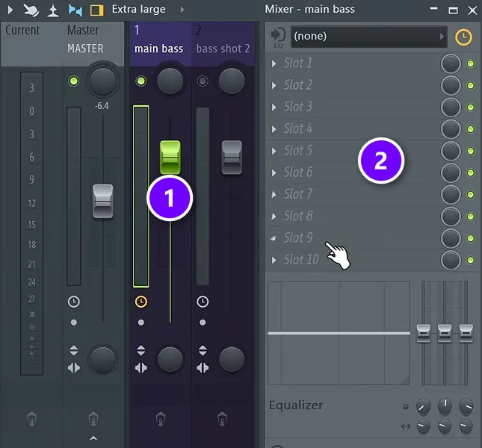Mute the main bass track green LED
Image resolution: width=482 pixels, height=448 pixels.
click(x=140, y=81)
